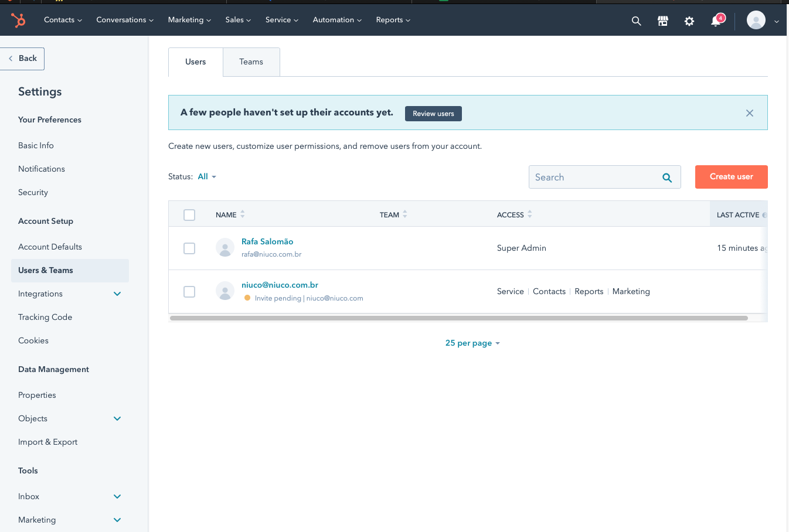Click avatar icon for niuco@niuco.com.br
The width and height of the screenshot is (789, 532).
pos(225,291)
